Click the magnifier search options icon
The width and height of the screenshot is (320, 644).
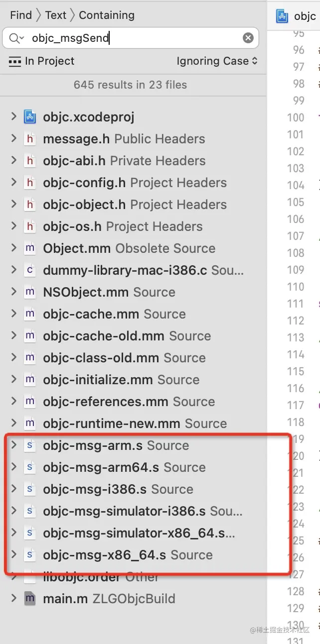(x=16, y=38)
